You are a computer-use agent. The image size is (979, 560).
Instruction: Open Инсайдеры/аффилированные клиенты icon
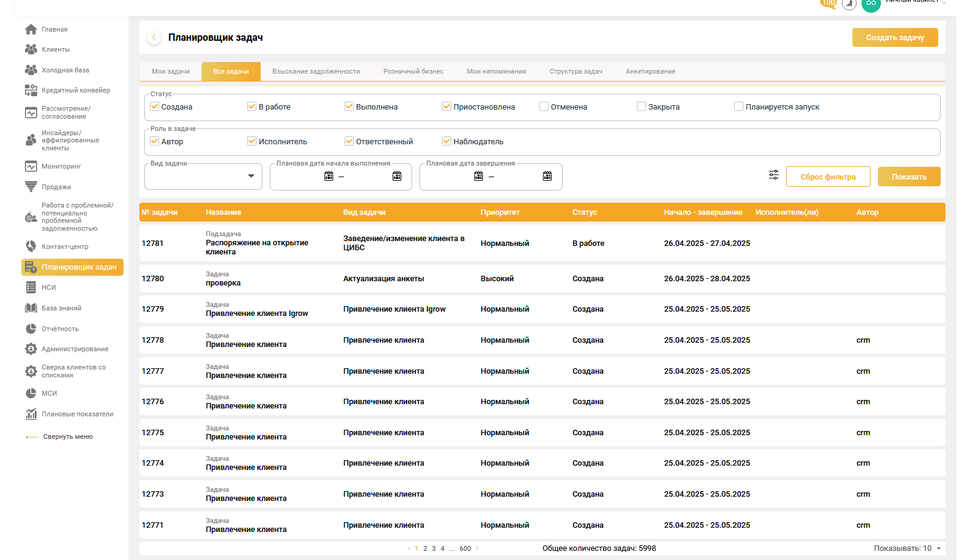(x=31, y=140)
